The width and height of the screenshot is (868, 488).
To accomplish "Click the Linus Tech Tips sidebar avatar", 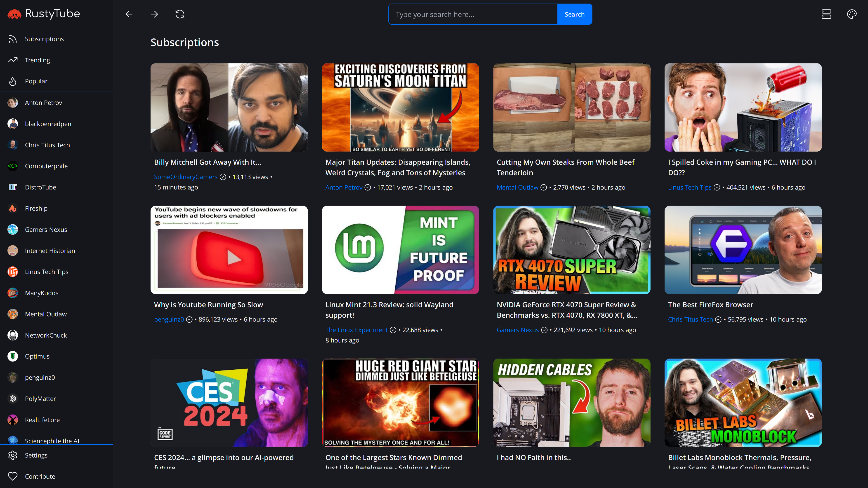I will point(13,272).
